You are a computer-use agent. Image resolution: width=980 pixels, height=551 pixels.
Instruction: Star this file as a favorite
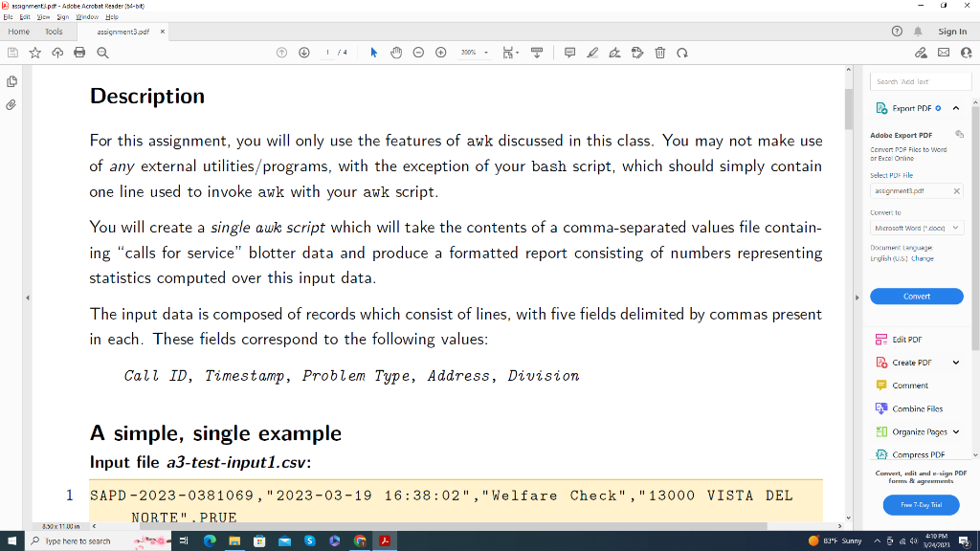coord(35,54)
